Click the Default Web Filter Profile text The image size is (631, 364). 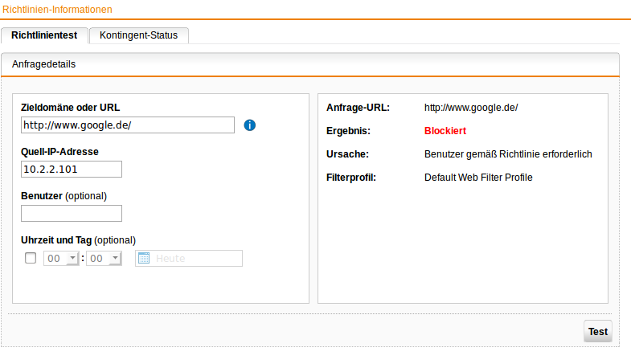478,178
